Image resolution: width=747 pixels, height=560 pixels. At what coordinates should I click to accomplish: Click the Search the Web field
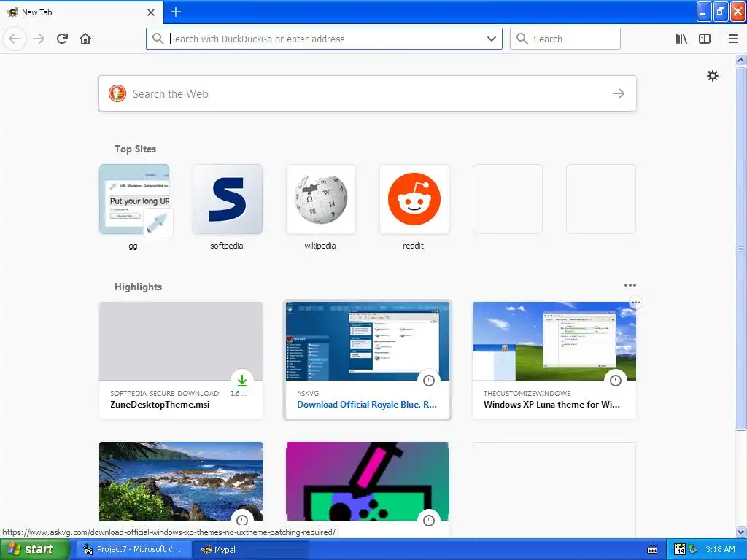[368, 93]
